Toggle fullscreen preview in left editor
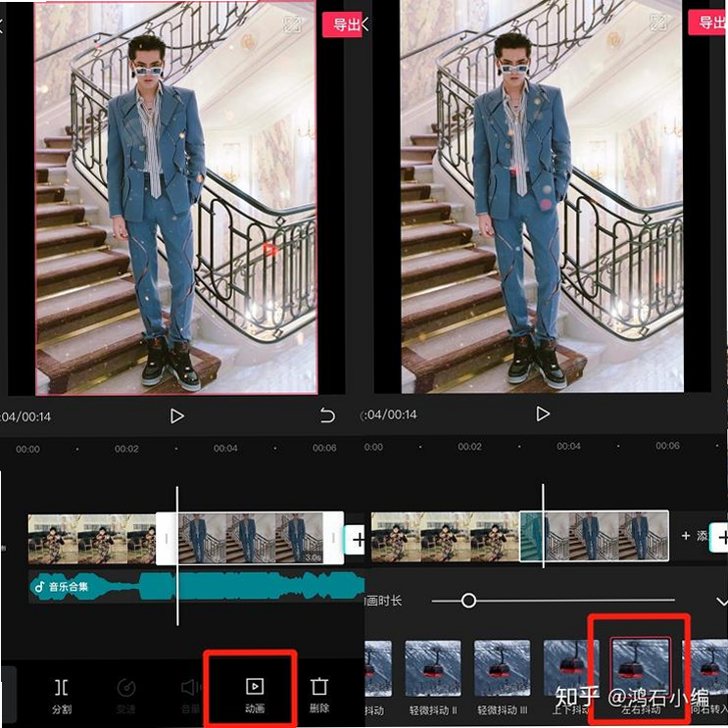The width and height of the screenshot is (728, 728). pos(293,24)
